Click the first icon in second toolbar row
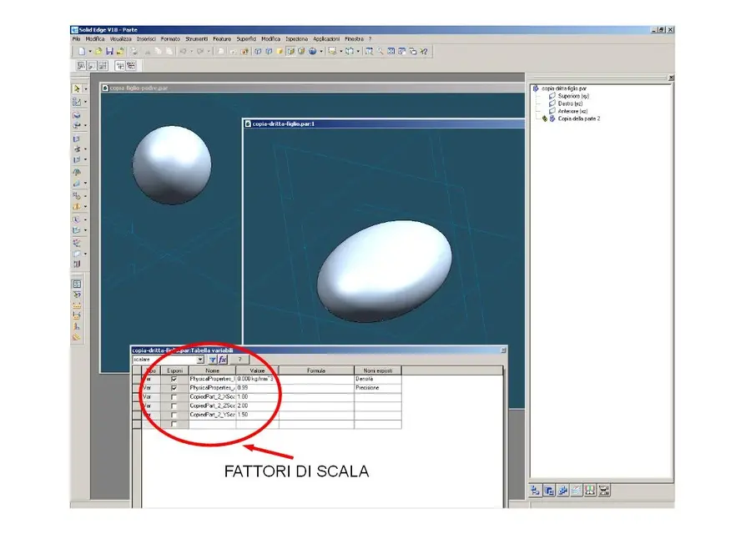Viewport: 756px width, 534px height. pos(81,66)
